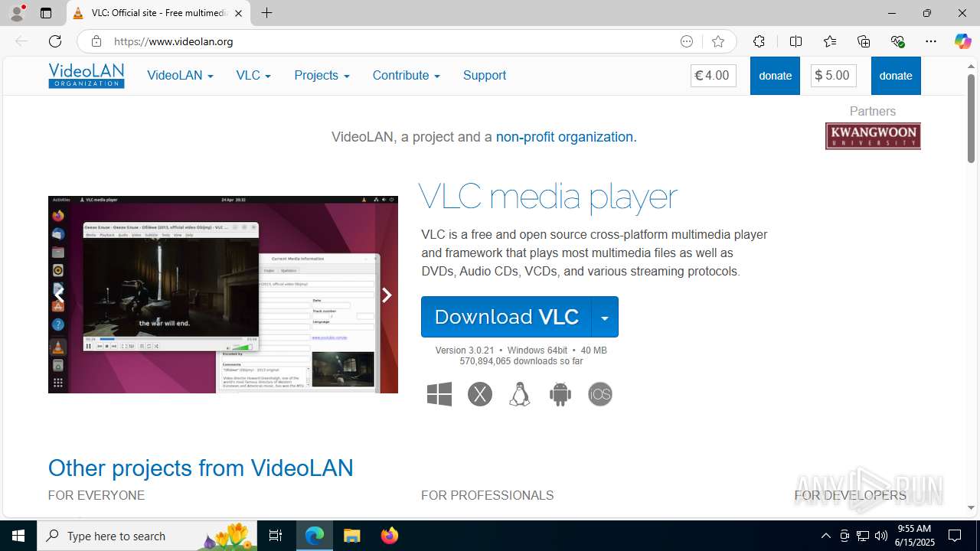The height and width of the screenshot is (551, 980).
Task: Open the Kwangwoon University partner logo
Action: pyautogui.click(x=873, y=136)
